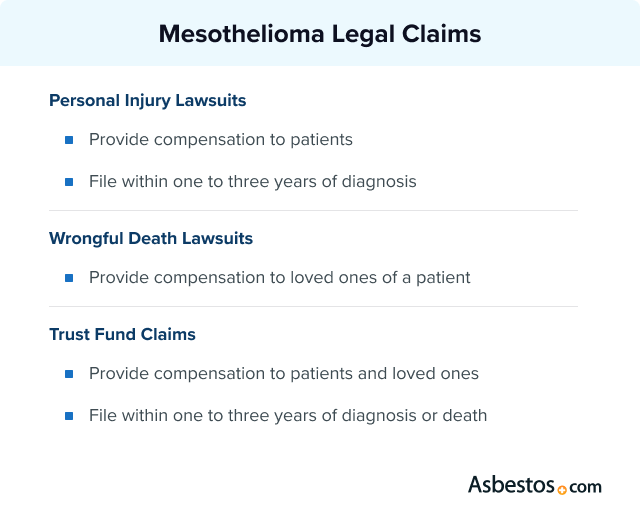Click 'Provide compensation to patients and loved ones'
This screenshot has width=640, height=518.
click(x=283, y=374)
